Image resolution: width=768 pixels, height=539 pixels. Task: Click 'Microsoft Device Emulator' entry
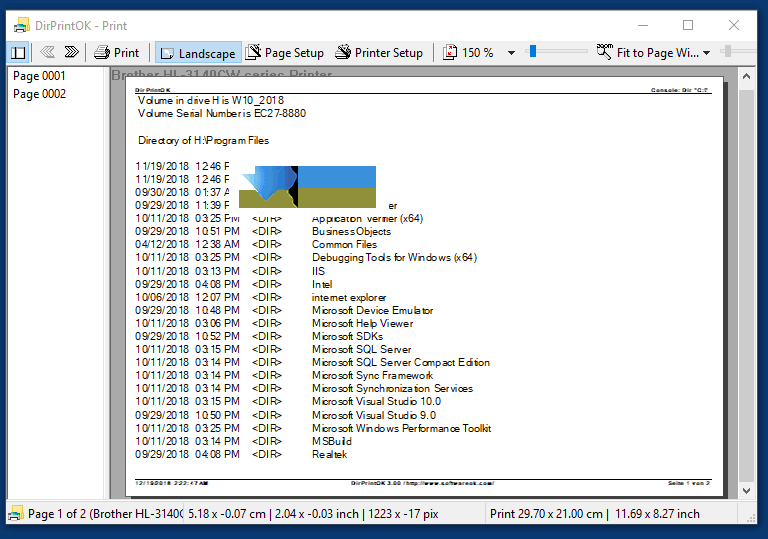(372, 311)
